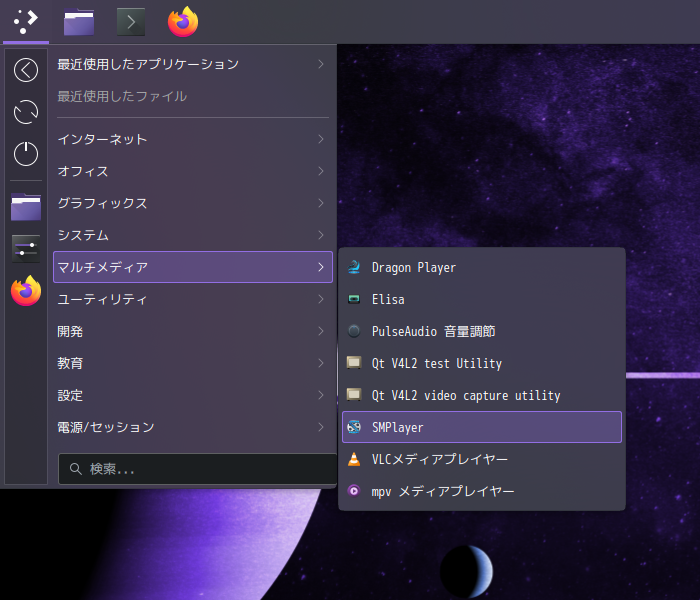The image size is (700, 600).
Task: Open the システム category
Action: [193, 235]
